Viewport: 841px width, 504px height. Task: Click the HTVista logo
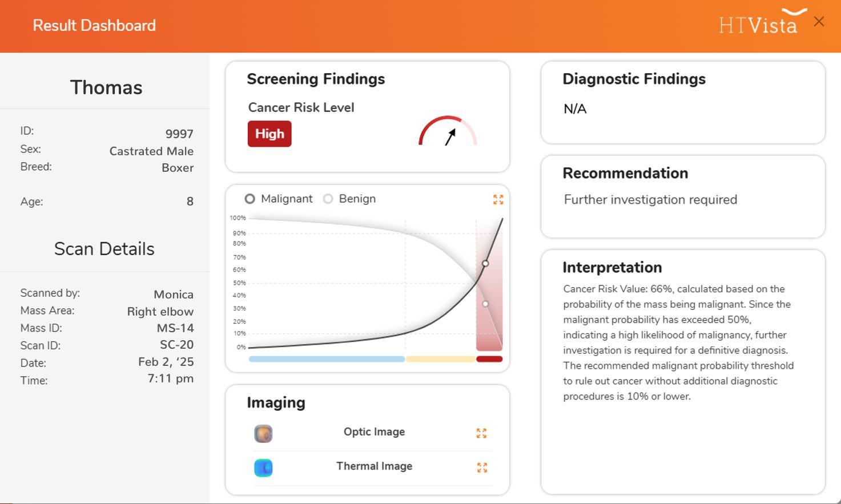[x=763, y=22]
